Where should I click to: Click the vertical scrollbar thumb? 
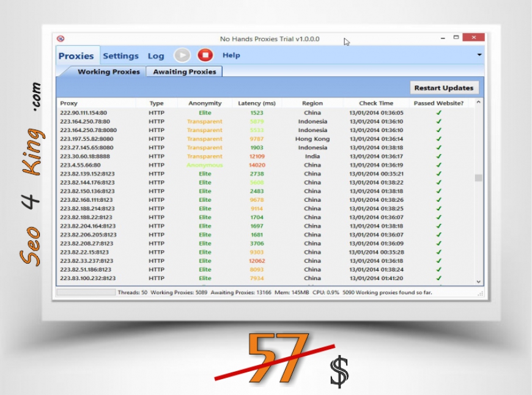(x=478, y=178)
